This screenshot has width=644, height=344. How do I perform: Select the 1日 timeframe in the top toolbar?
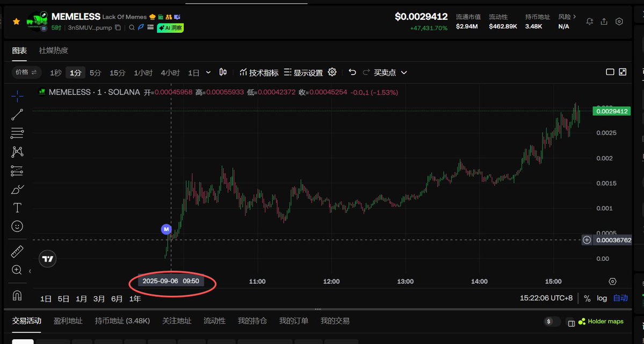tap(193, 72)
